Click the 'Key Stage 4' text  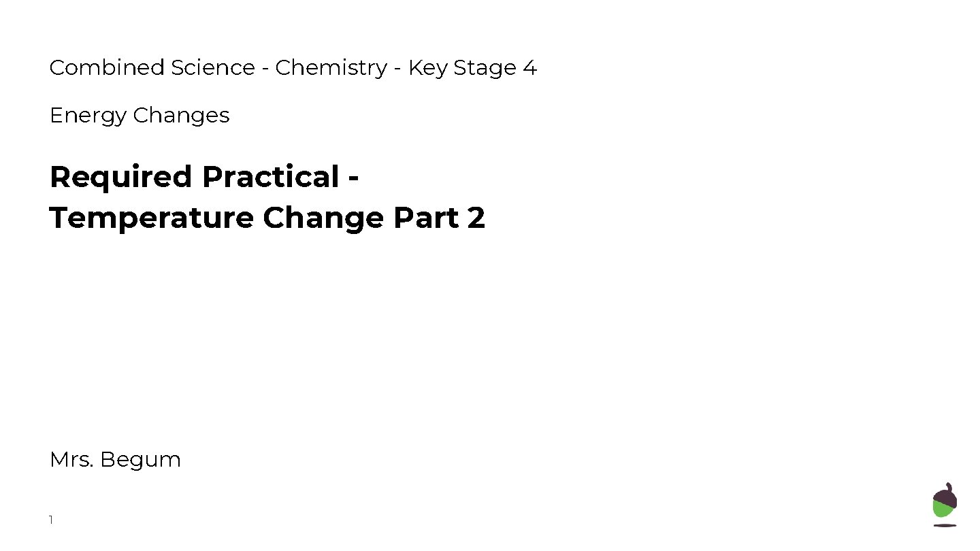pos(472,68)
